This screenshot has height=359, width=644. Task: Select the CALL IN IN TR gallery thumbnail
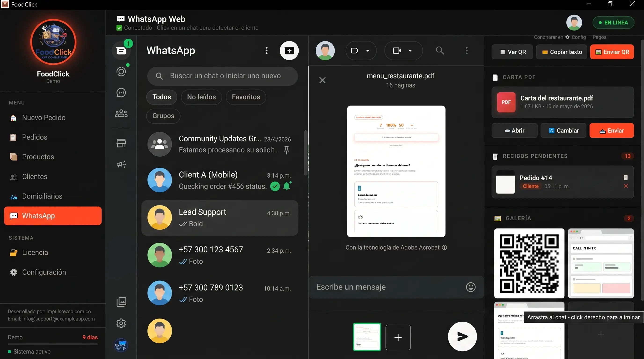coord(601,263)
